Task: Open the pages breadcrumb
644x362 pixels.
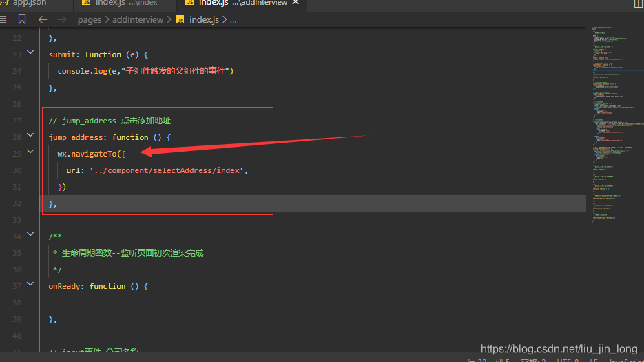Action: pyautogui.click(x=89, y=20)
